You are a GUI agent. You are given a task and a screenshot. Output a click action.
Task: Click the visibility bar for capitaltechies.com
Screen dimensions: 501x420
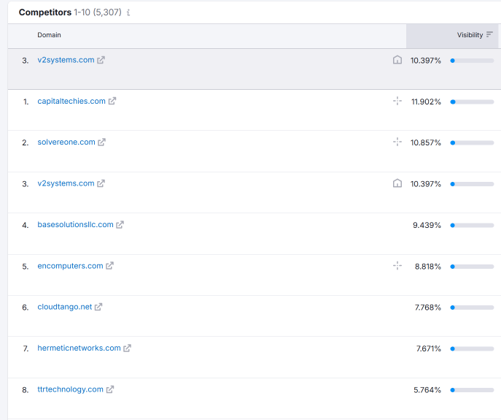pyautogui.click(x=472, y=102)
